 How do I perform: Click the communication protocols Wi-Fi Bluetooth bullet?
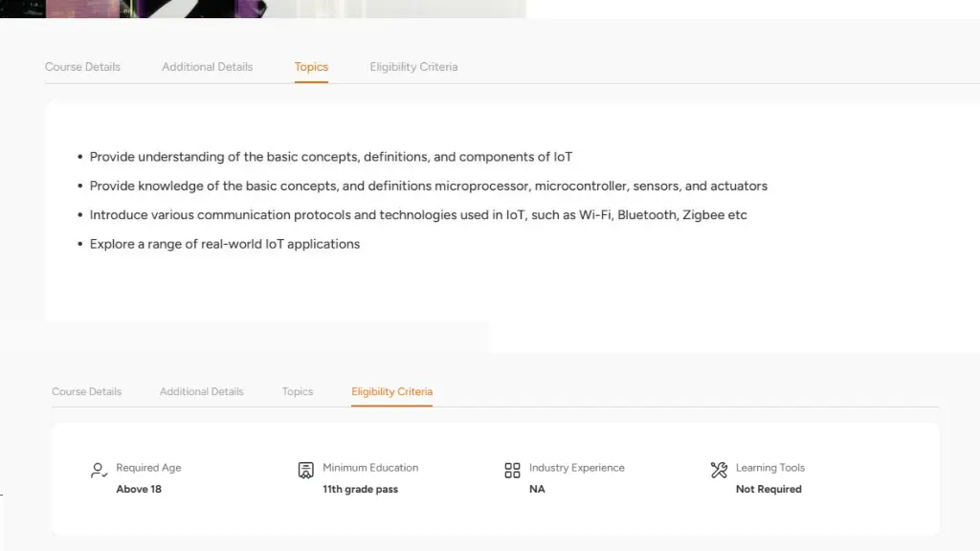tap(418, 215)
